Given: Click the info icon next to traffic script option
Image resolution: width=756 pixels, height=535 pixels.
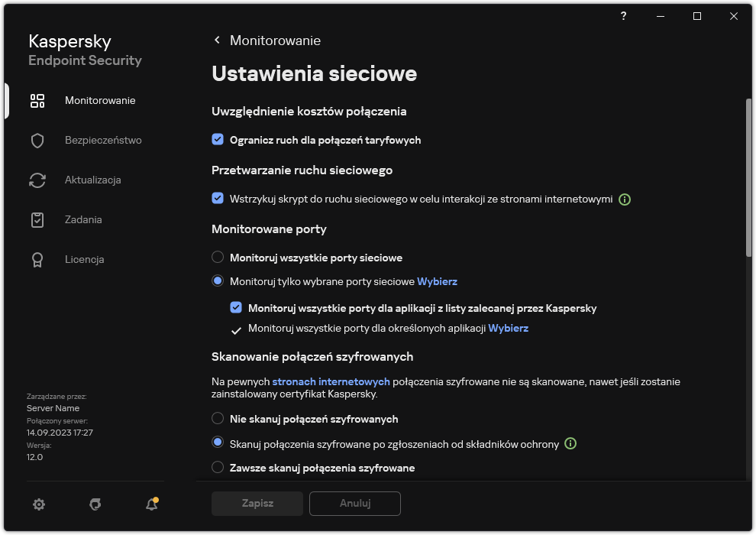Looking at the screenshot, I should 625,199.
